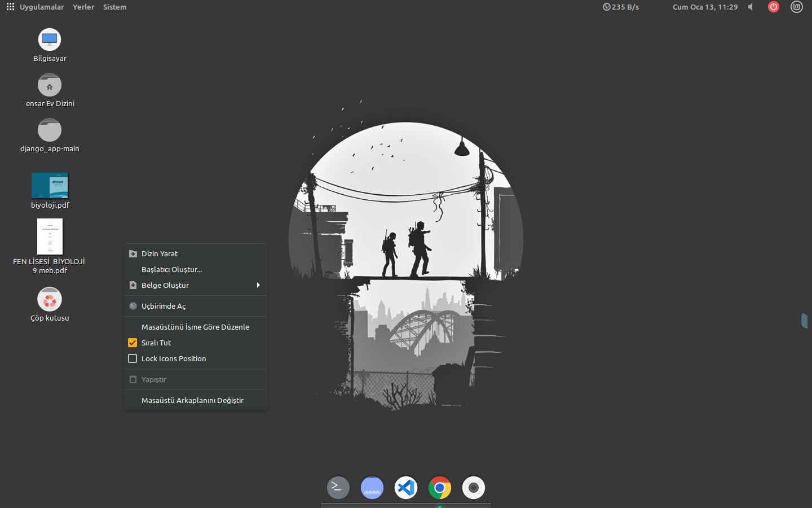Select the django_app-main folder icon
This screenshot has height=508, width=812.
(50, 130)
